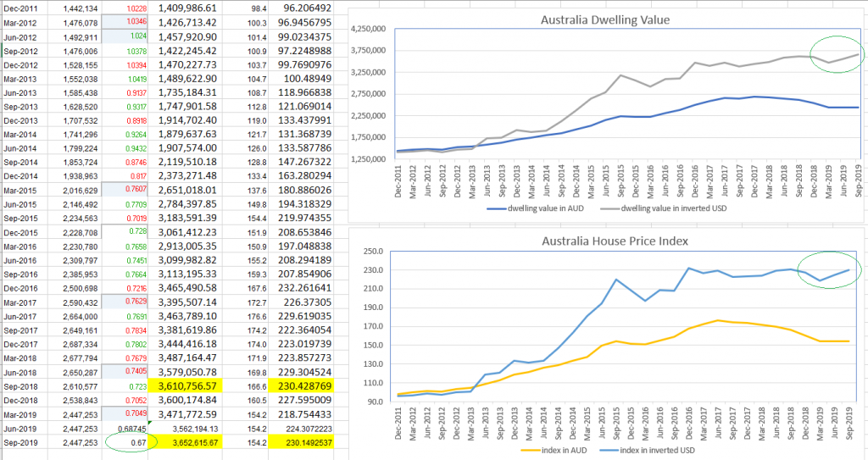868x460 pixels.
Task: Click cell showing 131.368739
Action: (x=307, y=134)
